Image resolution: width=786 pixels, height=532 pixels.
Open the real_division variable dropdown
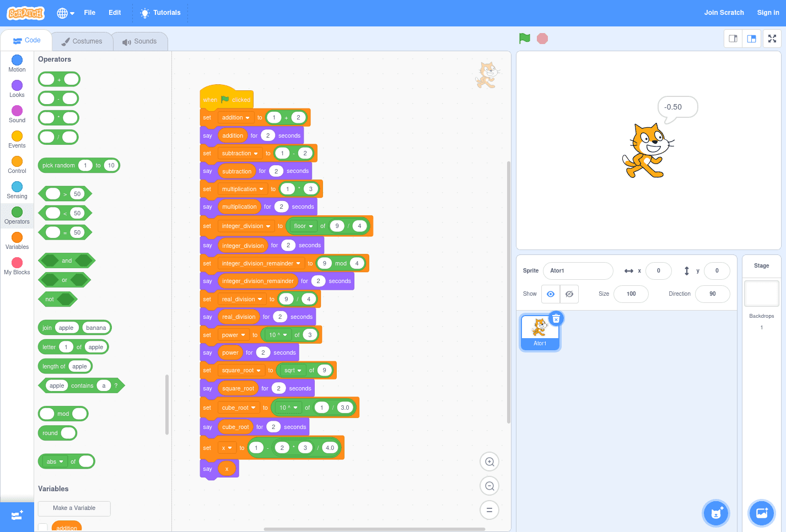tap(242, 300)
